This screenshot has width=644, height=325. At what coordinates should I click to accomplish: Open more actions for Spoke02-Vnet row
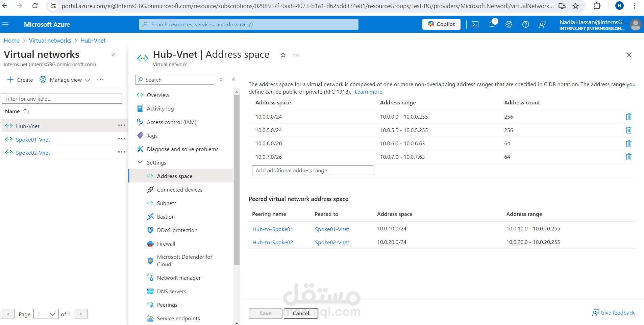click(x=122, y=152)
